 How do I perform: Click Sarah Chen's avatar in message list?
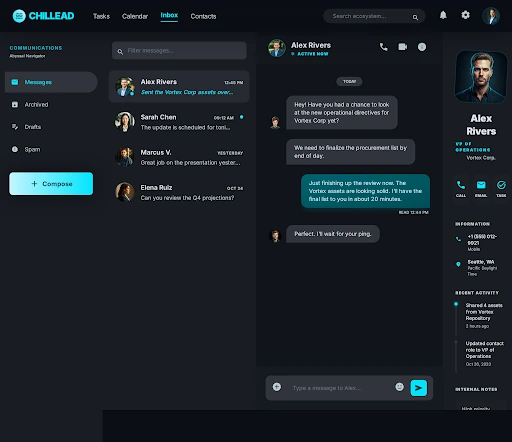coord(125,122)
